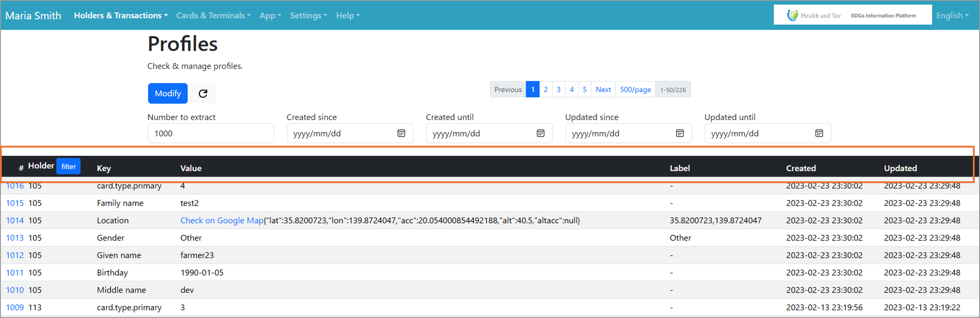Open calendar picker for Updated since

679,134
